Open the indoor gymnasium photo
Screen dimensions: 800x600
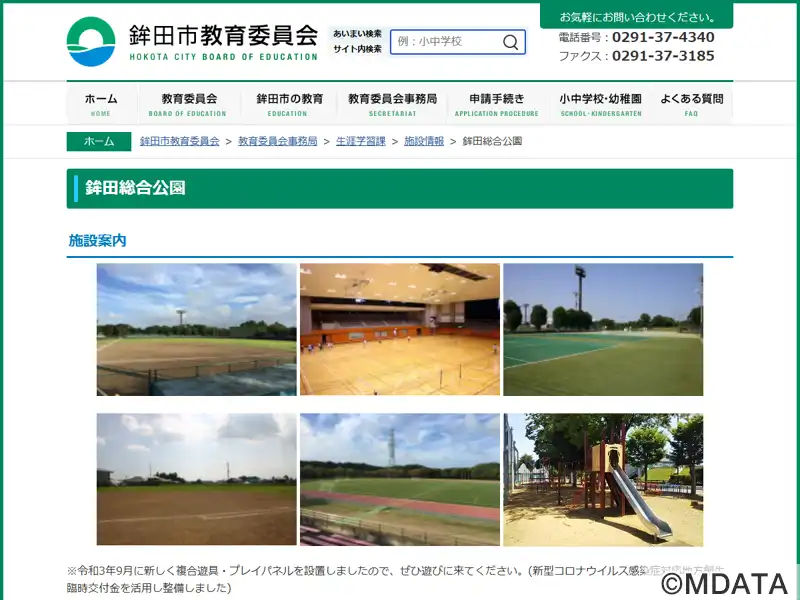pos(399,329)
